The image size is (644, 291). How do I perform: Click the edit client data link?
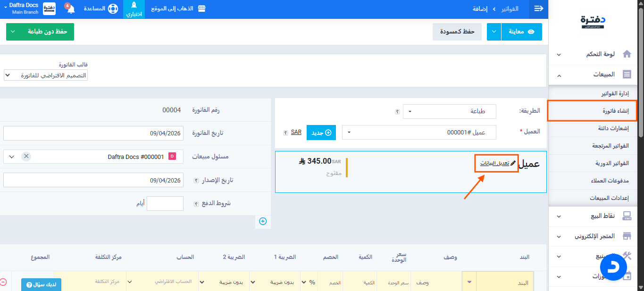[x=495, y=163]
